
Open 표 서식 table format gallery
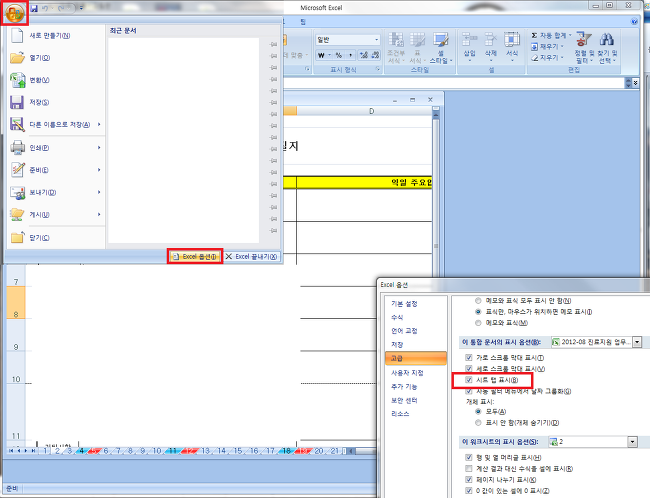point(417,48)
